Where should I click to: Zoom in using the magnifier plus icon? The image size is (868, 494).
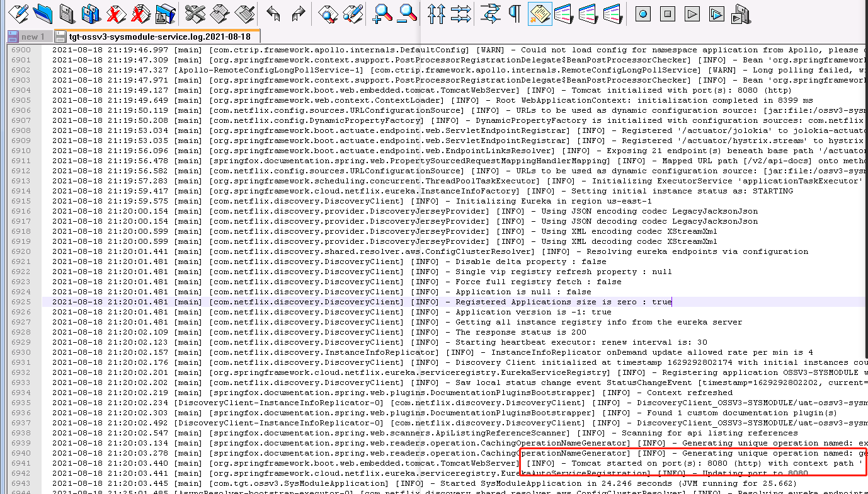click(383, 13)
